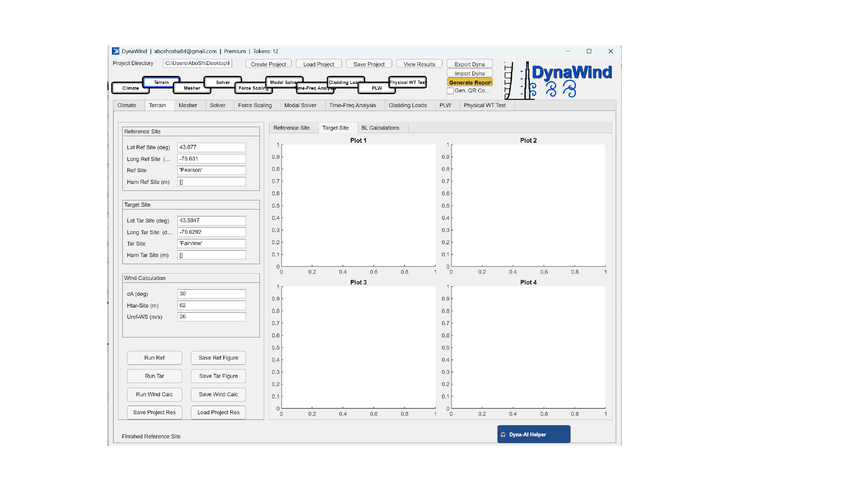This screenshot has width=868, height=488.
Task: Click the Mesher workflow step box
Action: click(192, 88)
